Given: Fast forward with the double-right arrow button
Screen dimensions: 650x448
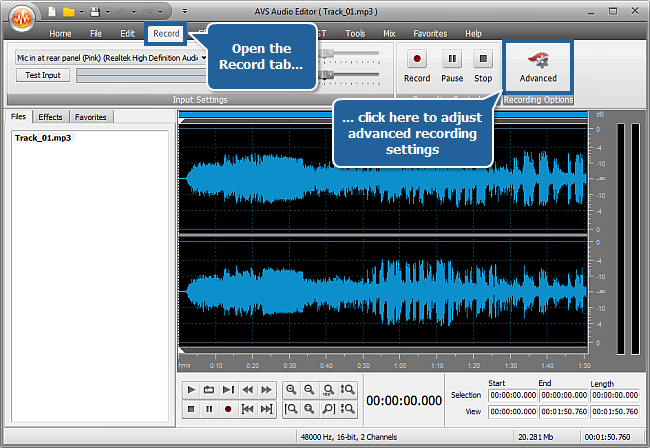Looking at the screenshot, I should coord(267,390).
